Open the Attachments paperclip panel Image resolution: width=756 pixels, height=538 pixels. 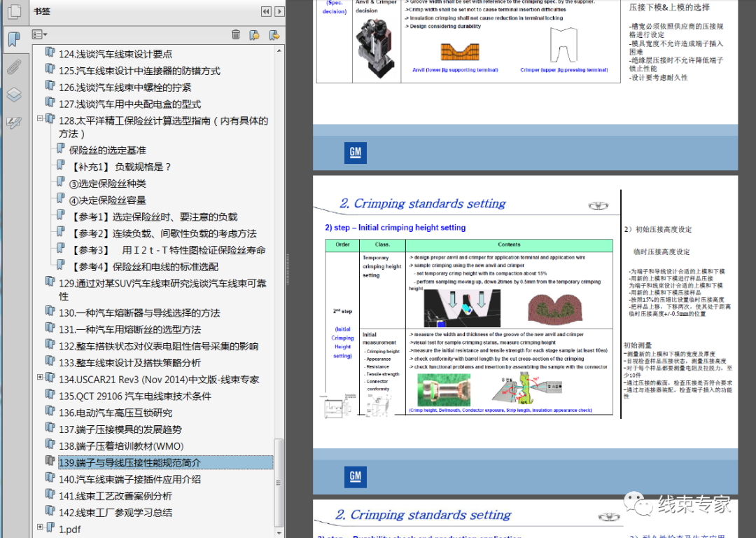coord(14,67)
